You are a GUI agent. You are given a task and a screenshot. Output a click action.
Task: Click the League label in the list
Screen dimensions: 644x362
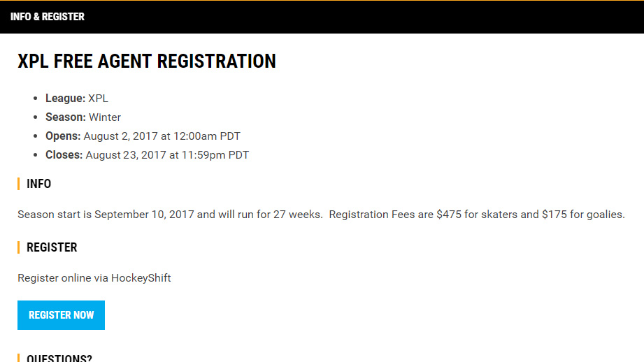pyautogui.click(x=65, y=99)
